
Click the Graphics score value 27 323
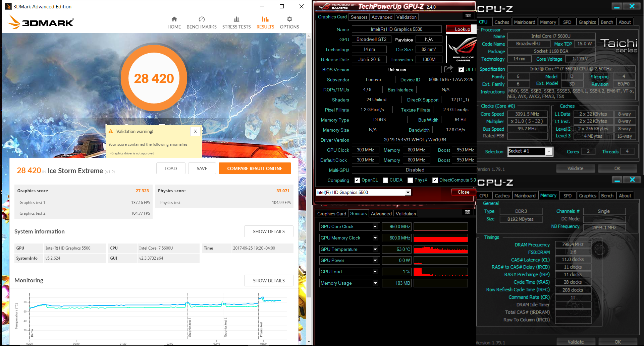pos(142,191)
